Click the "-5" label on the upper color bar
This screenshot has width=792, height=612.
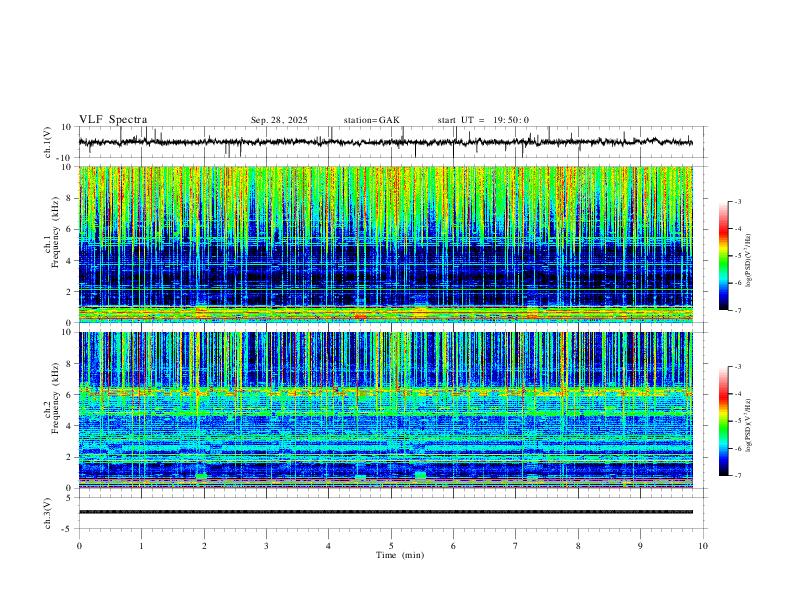(x=738, y=256)
